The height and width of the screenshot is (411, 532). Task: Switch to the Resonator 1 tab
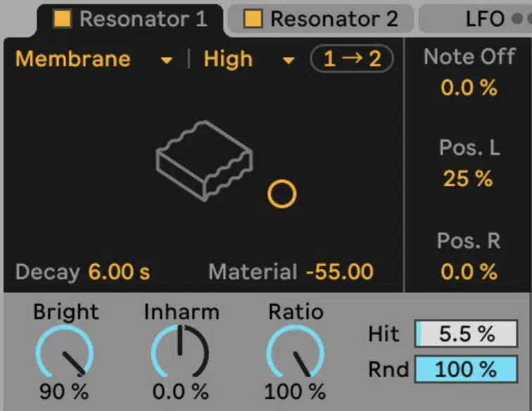point(130,19)
